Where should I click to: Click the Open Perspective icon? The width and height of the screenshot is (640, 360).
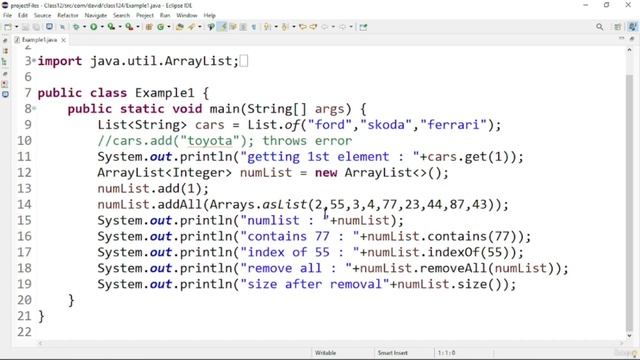[x=618, y=27]
